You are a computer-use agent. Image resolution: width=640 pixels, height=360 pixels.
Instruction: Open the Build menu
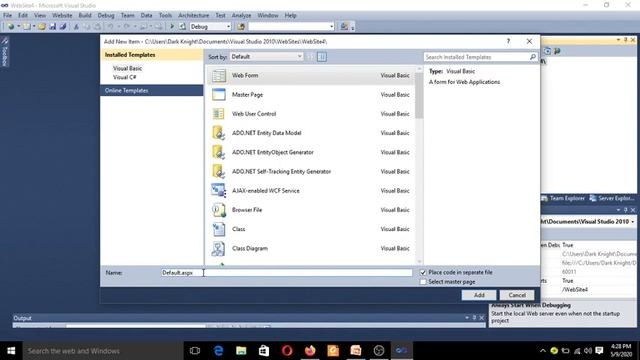(85, 16)
